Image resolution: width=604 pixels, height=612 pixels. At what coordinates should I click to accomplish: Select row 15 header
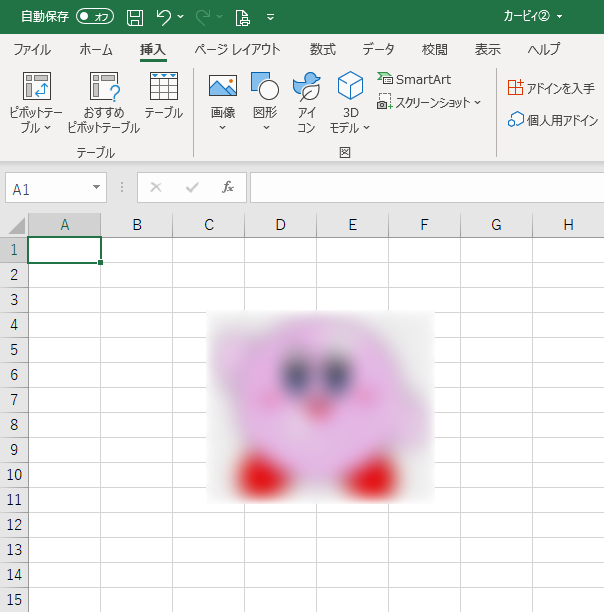[14, 600]
